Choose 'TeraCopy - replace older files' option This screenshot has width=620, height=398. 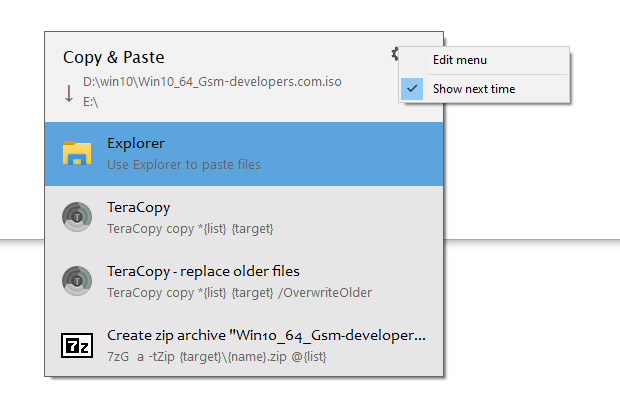click(x=244, y=282)
